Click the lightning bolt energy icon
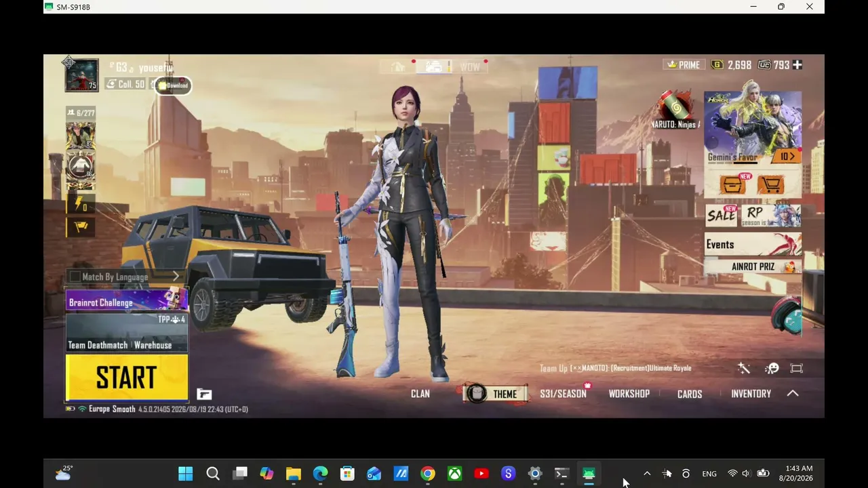The image size is (868, 488). tap(81, 204)
